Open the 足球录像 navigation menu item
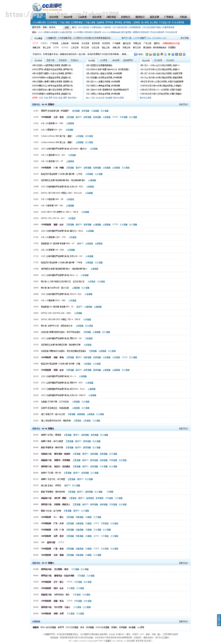This screenshot has height=644, width=221. pyautogui.click(x=54, y=17)
